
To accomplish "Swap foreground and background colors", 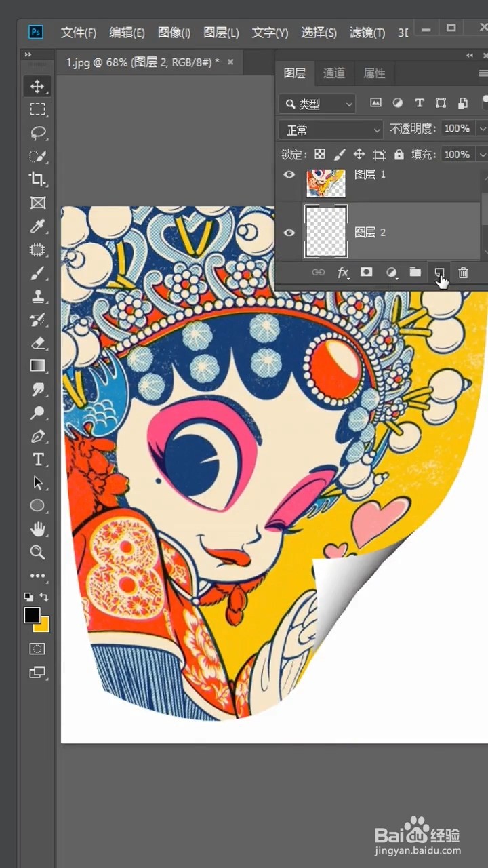I will [x=44, y=597].
